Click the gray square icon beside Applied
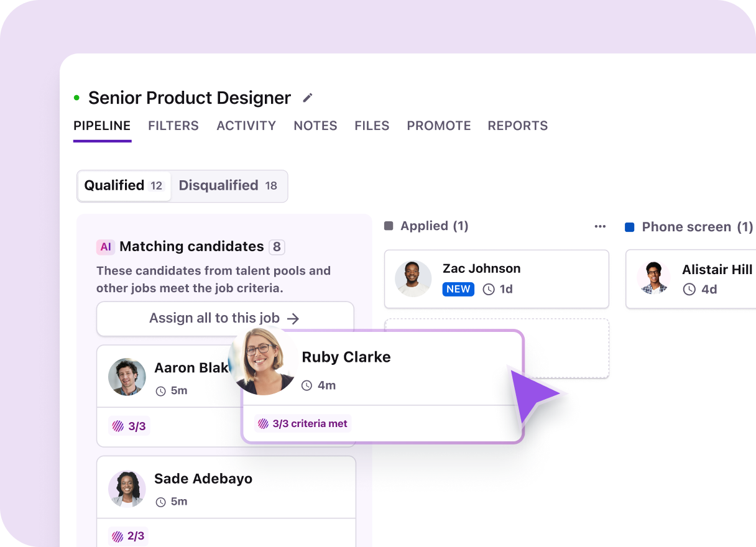 [389, 226]
